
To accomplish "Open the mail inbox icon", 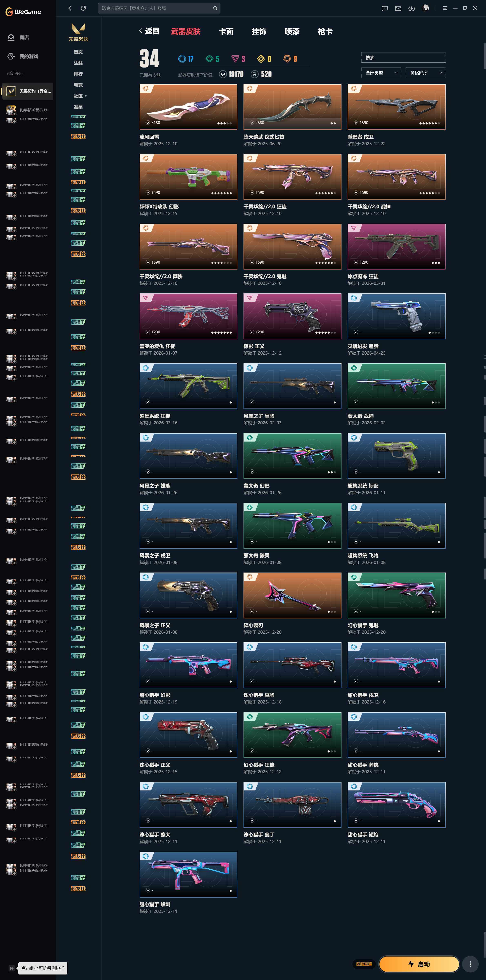I will [398, 8].
